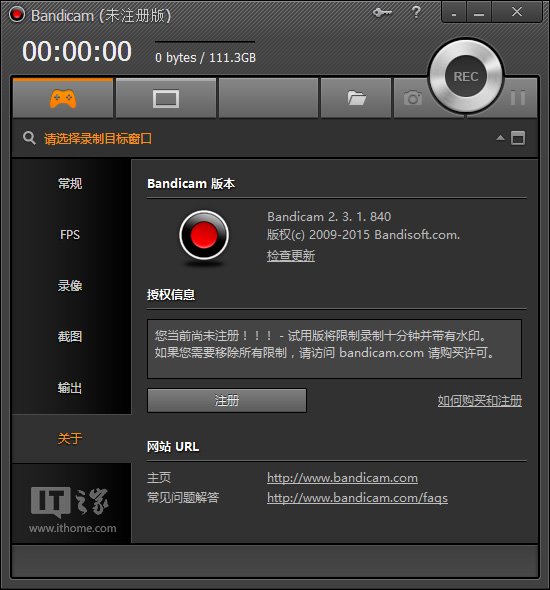Click the 检查更新 link
Viewport: 550px width, 590px height.
(x=291, y=255)
